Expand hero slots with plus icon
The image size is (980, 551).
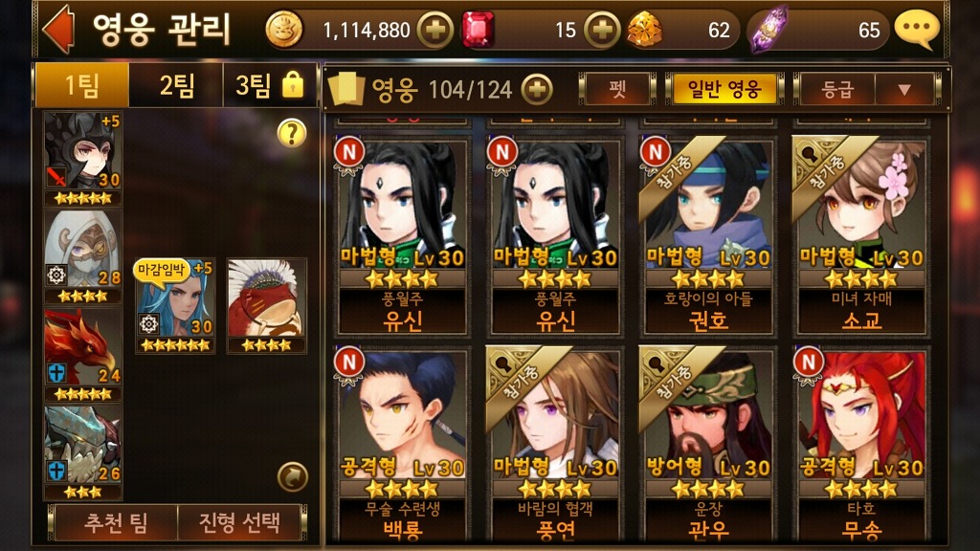point(537,90)
